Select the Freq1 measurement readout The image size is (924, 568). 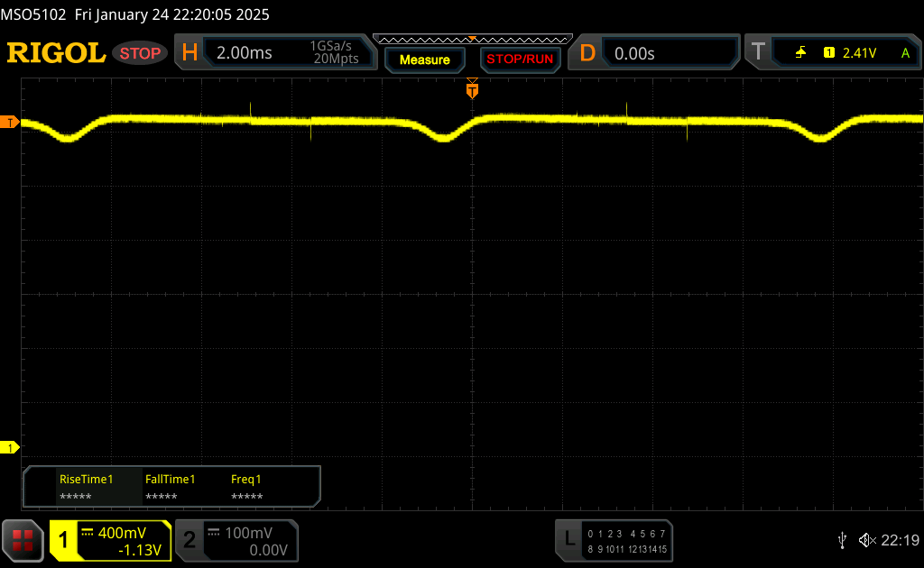[x=247, y=487]
